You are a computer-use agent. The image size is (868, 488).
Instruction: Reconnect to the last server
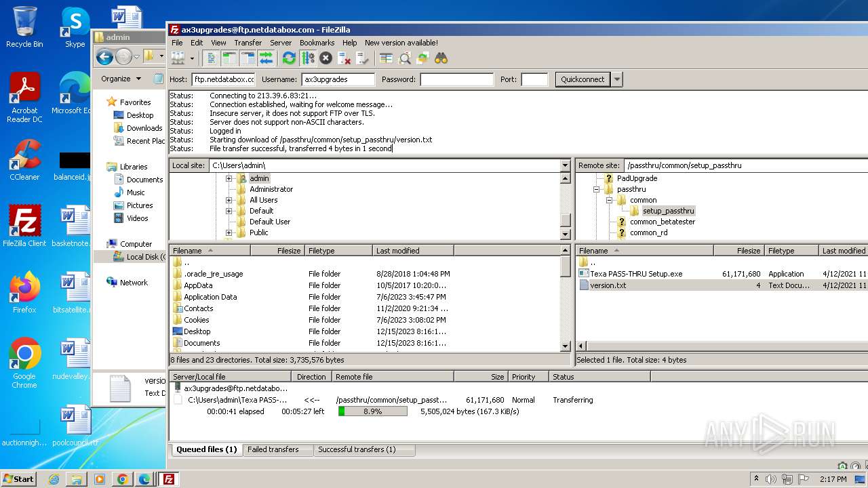point(362,58)
